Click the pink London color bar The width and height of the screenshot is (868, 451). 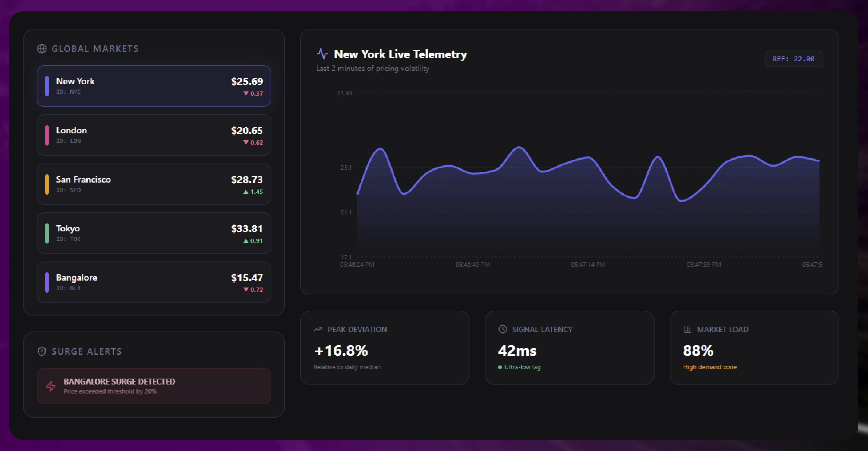[x=47, y=135]
